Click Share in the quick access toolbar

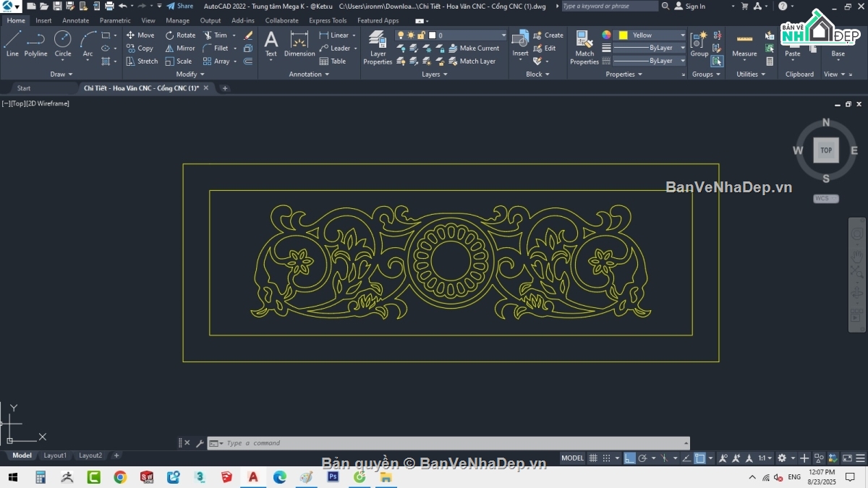pos(180,7)
